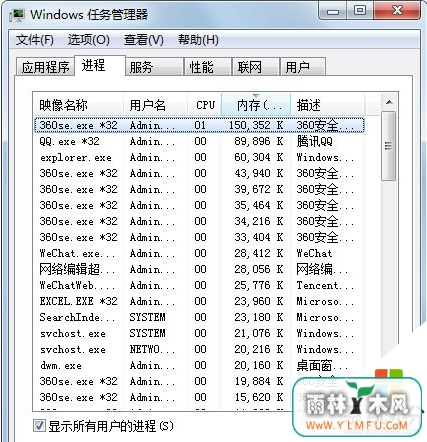Go to the 联网 tab
Image resolution: width=427 pixels, height=442 pixels.
[256, 67]
